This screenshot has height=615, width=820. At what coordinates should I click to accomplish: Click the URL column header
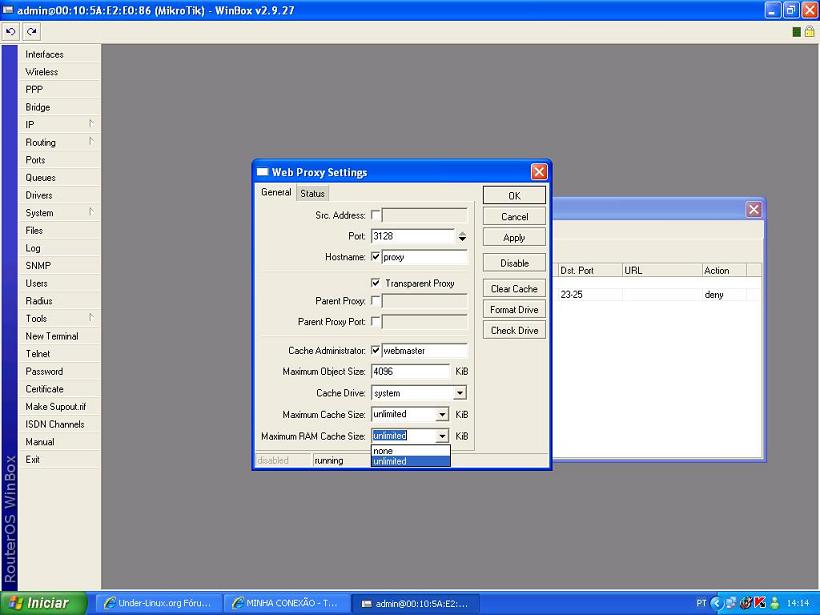tap(662, 270)
